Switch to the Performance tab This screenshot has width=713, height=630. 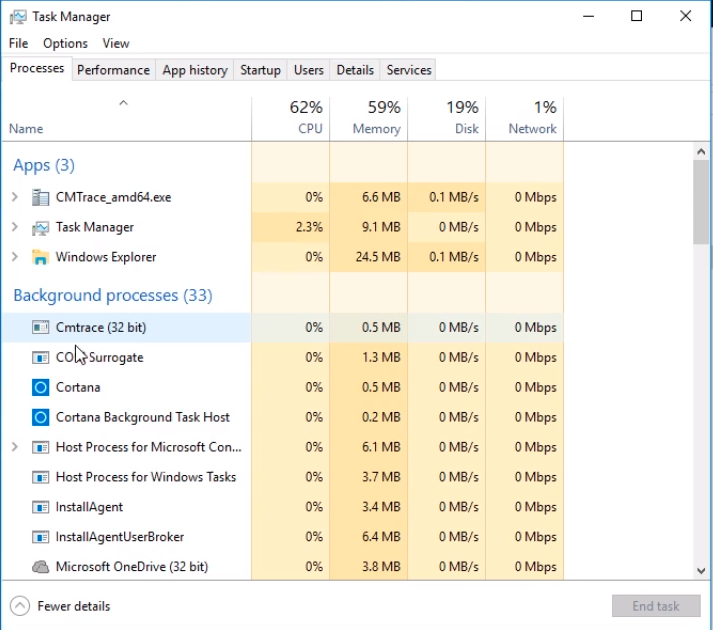(113, 70)
